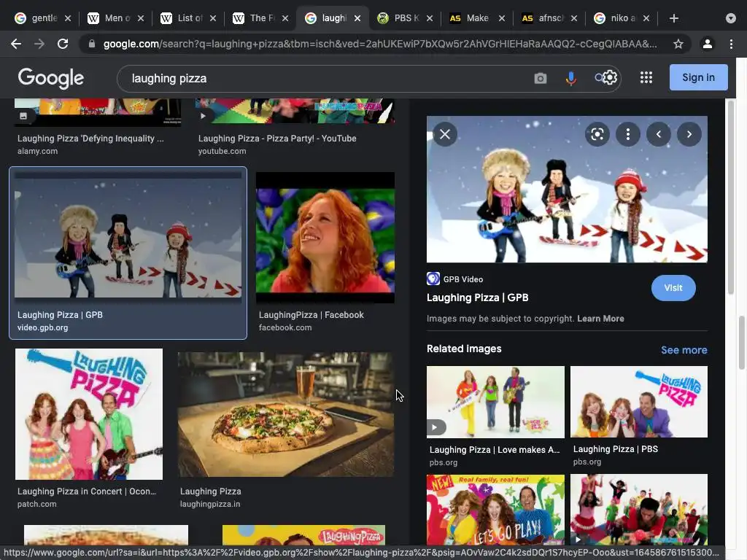Image resolution: width=747 pixels, height=560 pixels.
Task: Open the Laughing Pizza | GPB title link
Action: [x=477, y=297]
